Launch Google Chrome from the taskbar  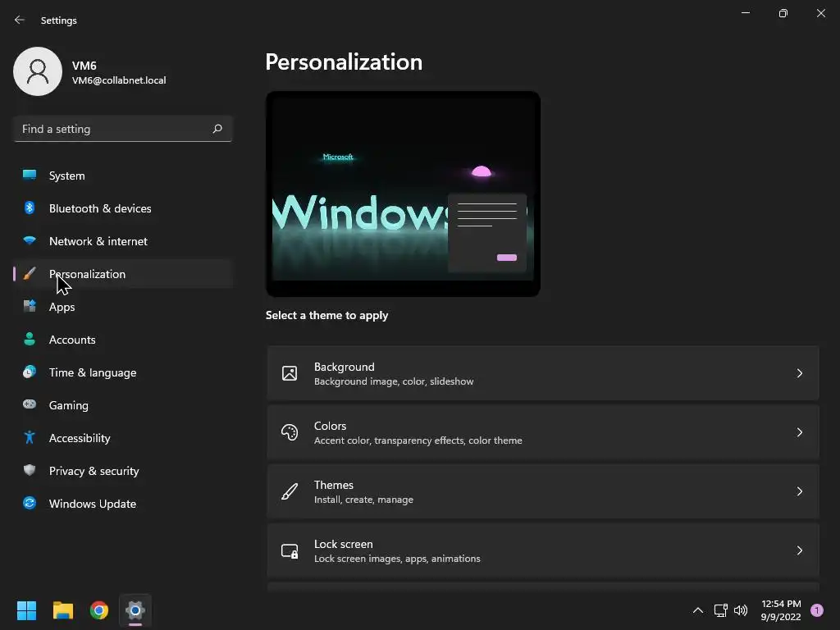(99, 610)
